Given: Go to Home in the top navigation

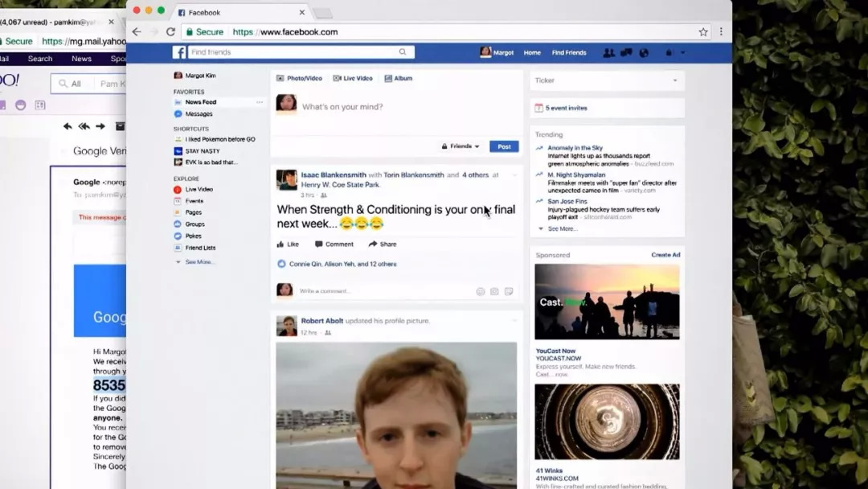Looking at the screenshot, I should click(x=532, y=53).
